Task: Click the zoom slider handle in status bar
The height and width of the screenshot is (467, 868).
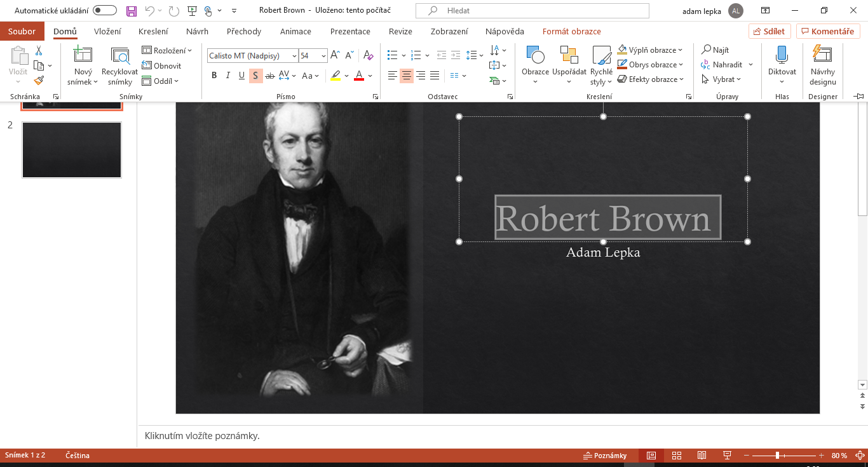Action: pos(777,456)
